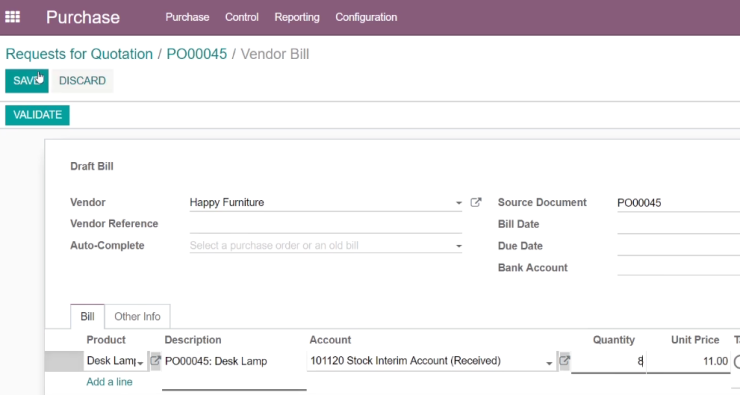Screen dimensions: 740x395
Task: Open the Reporting menu
Action: coord(297,17)
